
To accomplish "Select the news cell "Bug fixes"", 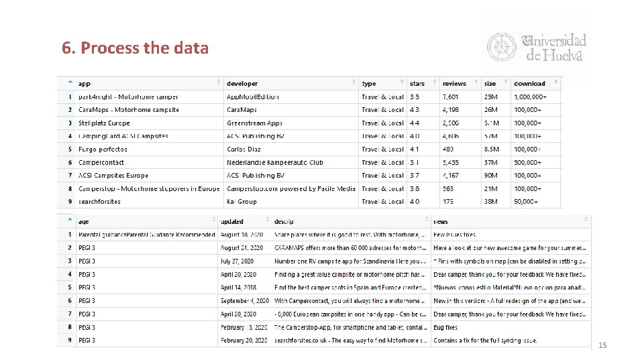I will coord(445,328).
